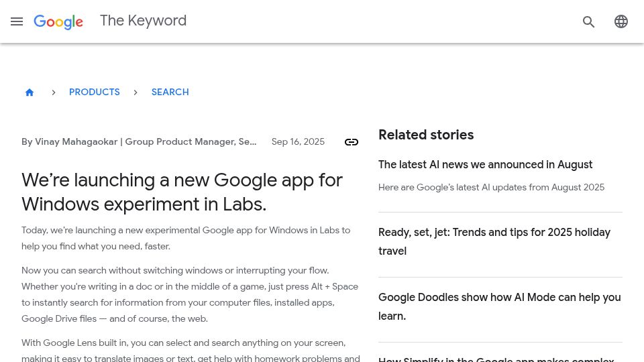Open partially visible 'How Simplify in the Google app' story

(496, 359)
